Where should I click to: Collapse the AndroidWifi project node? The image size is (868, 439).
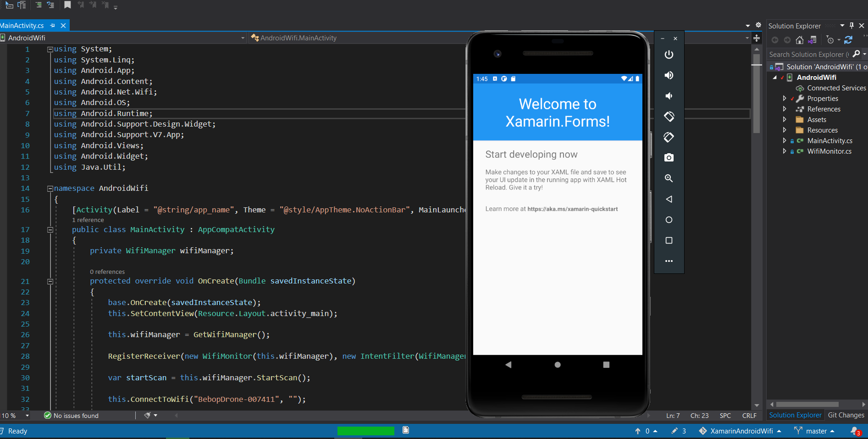776,77
